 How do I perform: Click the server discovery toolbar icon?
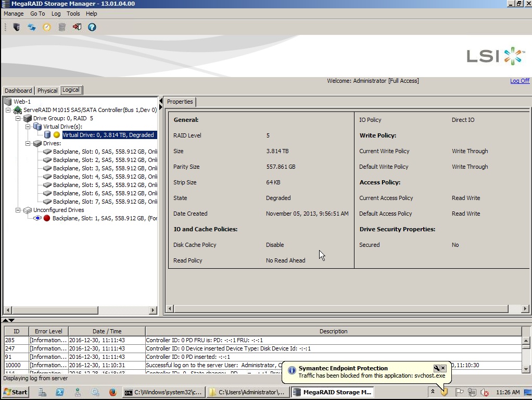[x=16, y=27]
